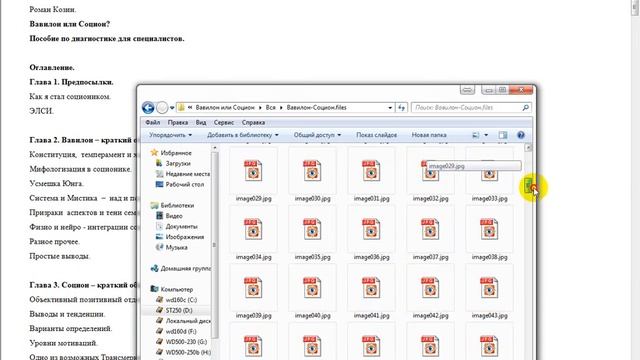Viewport: 640px width, 360px height.
Task: Select the image043.jpg file icon
Action: [489, 288]
